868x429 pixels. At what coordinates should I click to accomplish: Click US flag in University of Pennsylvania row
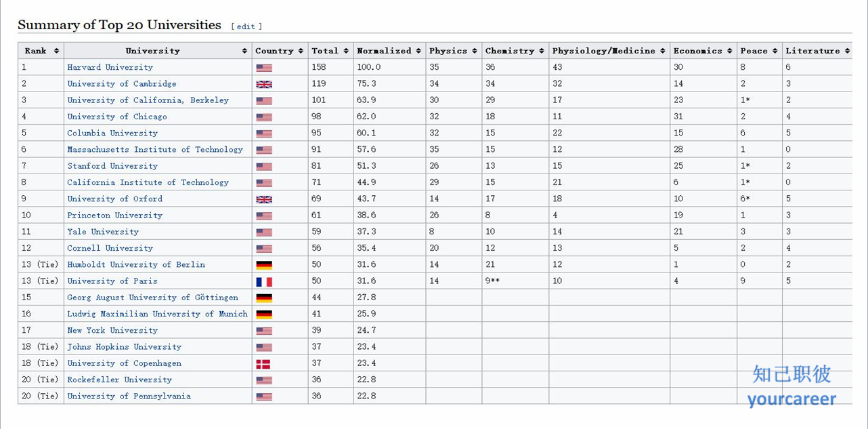tap(264, 396)
